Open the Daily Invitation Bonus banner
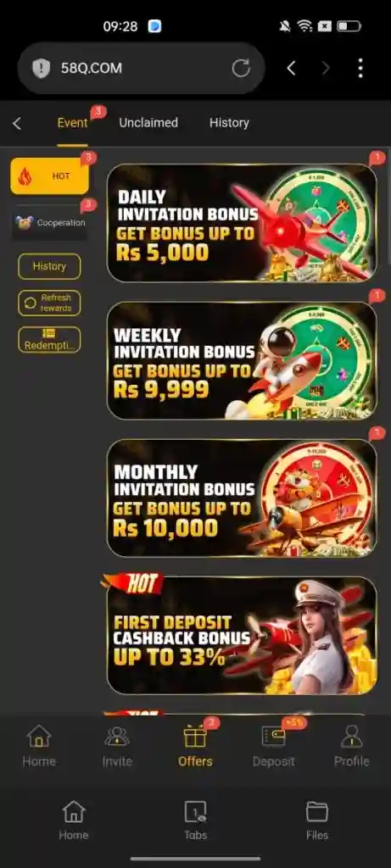 pyautogui.click(x=242, y=223)
